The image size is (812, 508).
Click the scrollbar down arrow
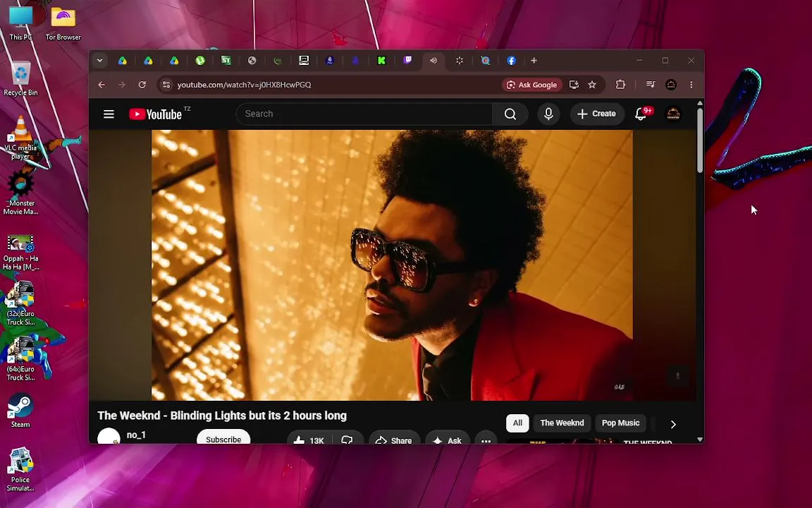coord(700,439)
